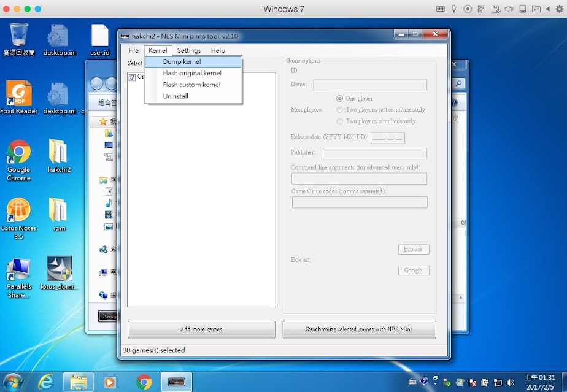Click the Release date input field
567x392 pixels.
click(x=388, y=138)
